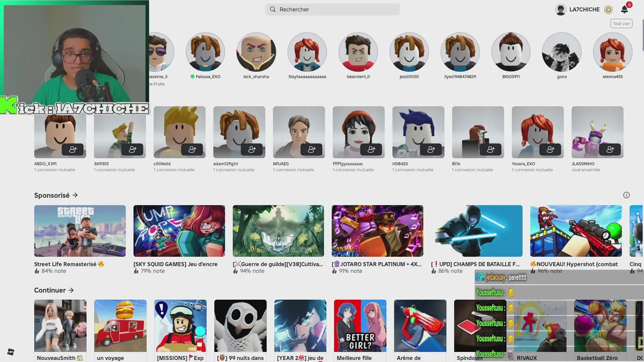This screenshot has width=644, height=362.
Task: Open Street Life Remasterisé game thumbnail
Action: (80, 231)
